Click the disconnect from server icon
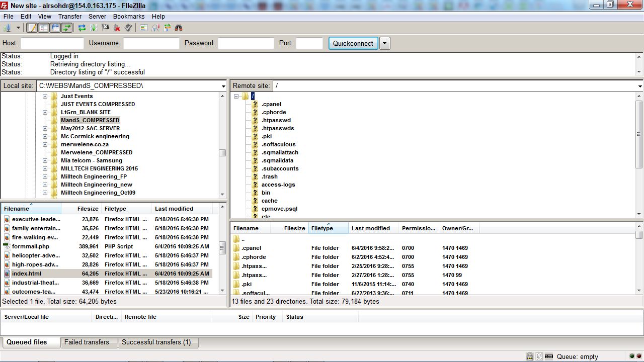This screenshot has width=644, height=362. pyautogui.click(x=117, y=28)
